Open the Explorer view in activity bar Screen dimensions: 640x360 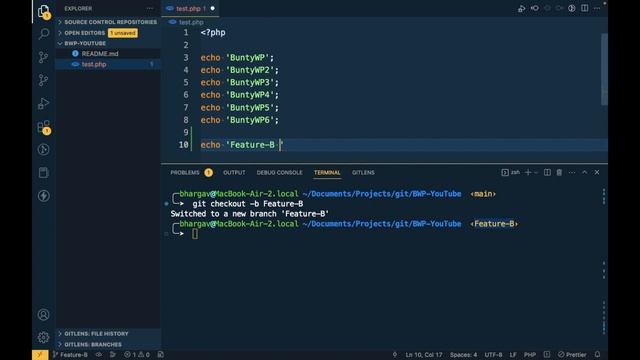44,11
